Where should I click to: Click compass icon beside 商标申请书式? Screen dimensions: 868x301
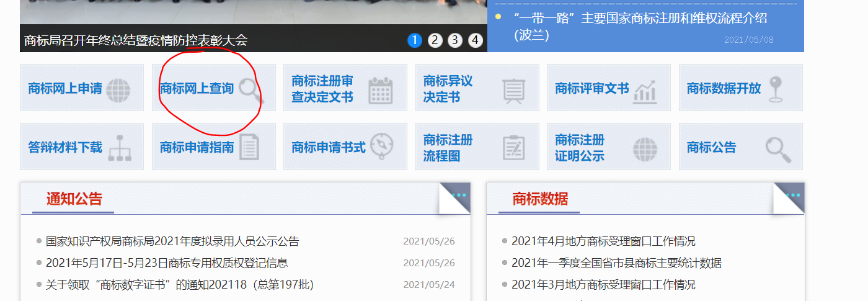click(x=381, y=146)
